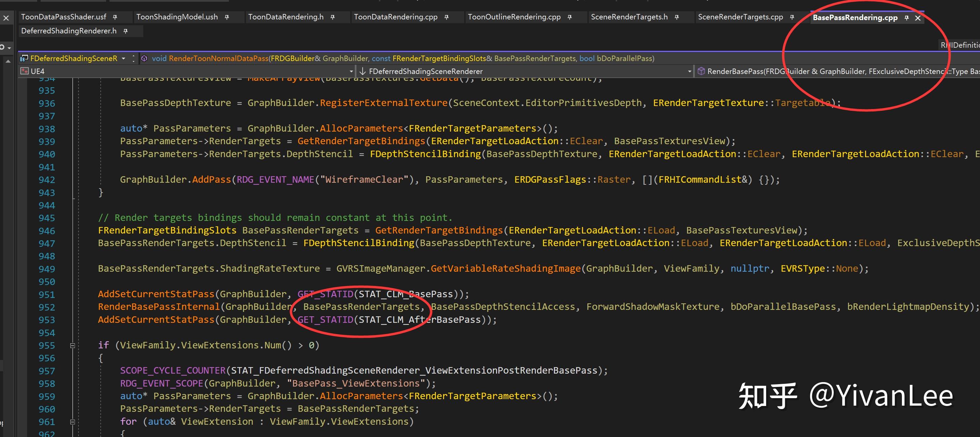Open the FDeferredShadingSceneR scope dropdown
980x437 pixels.
point(123,59)
